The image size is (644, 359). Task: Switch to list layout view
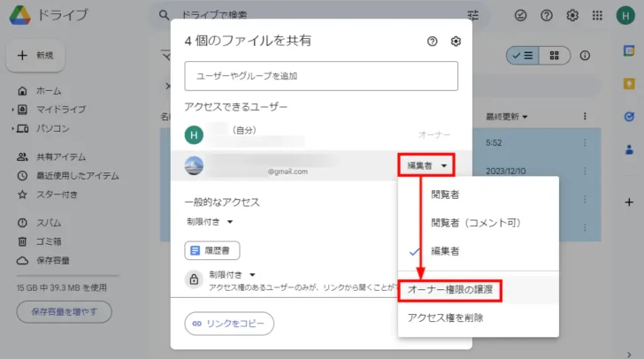(523, 56)
